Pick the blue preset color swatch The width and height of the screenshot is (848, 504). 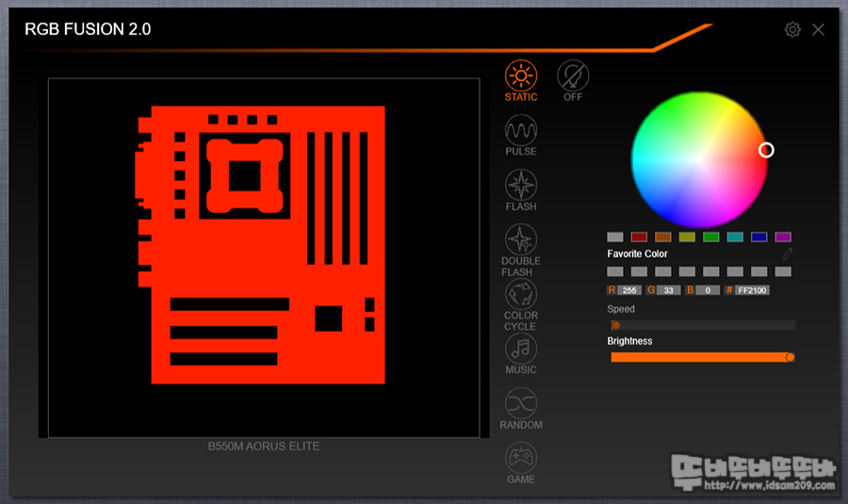click(x=758, y=236)
